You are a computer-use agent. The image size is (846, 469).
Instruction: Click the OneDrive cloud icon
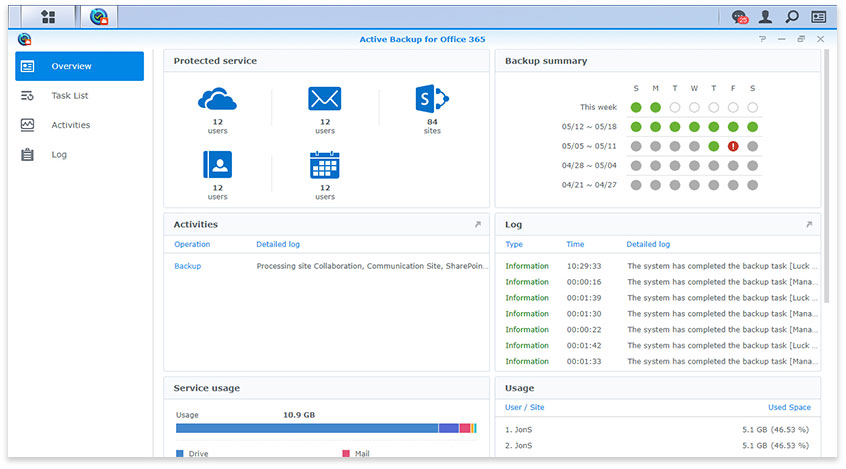click(217, 99)
